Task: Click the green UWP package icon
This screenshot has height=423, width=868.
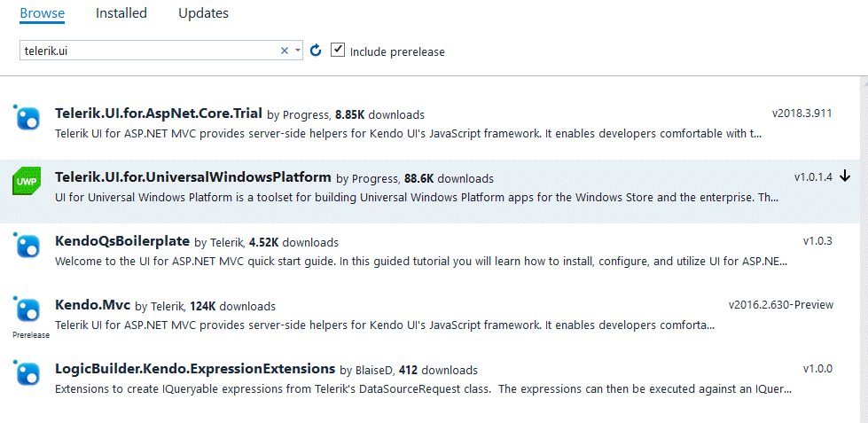Action: click(26, 181)
